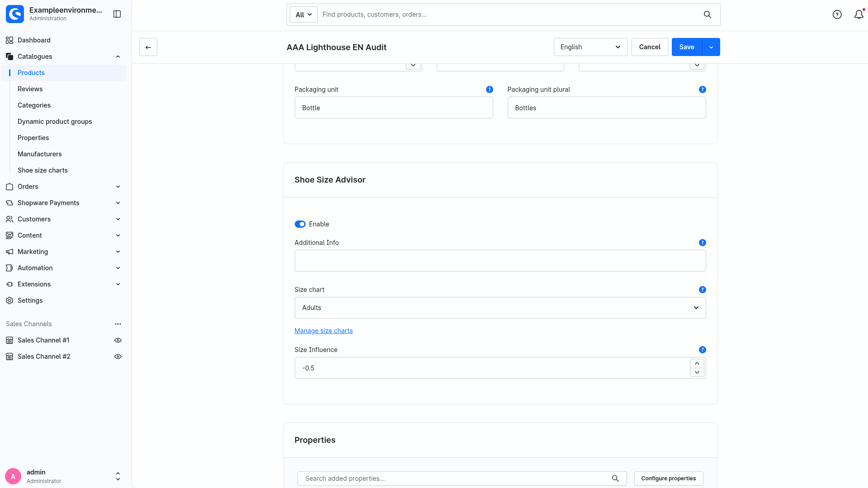Image resolution: width=868 pixels, height=488 pixels.
Task: Click the Save button
Action: click(x=687, y=47)
